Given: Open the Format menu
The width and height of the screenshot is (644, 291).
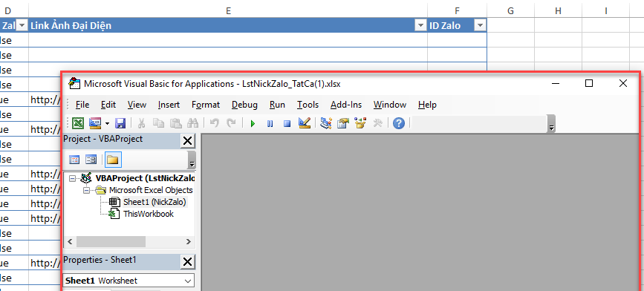Looking at the screenshot, I should (206, 105).
